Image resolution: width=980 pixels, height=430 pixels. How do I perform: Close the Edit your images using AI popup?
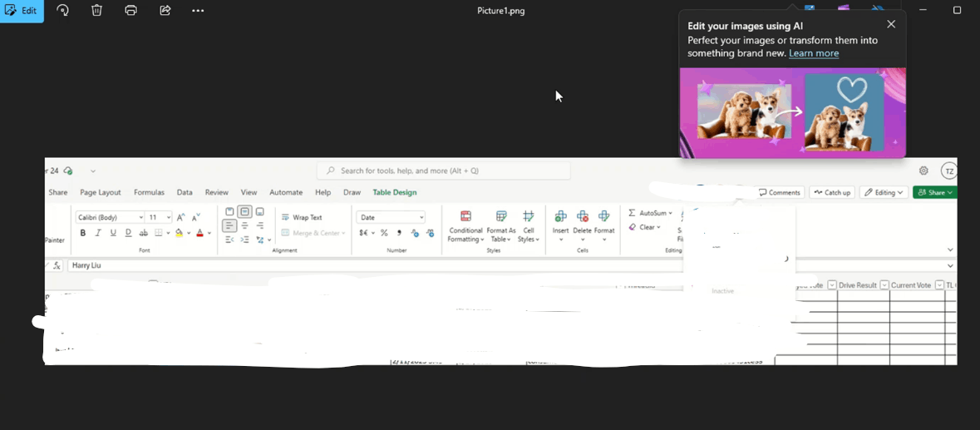coord(891,24)
